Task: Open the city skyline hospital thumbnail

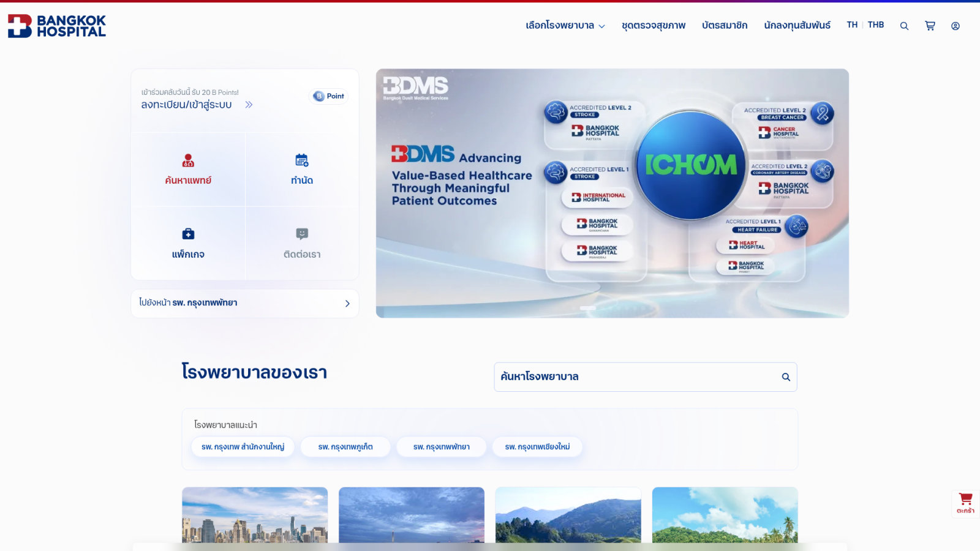Action: tap(255, 515)
